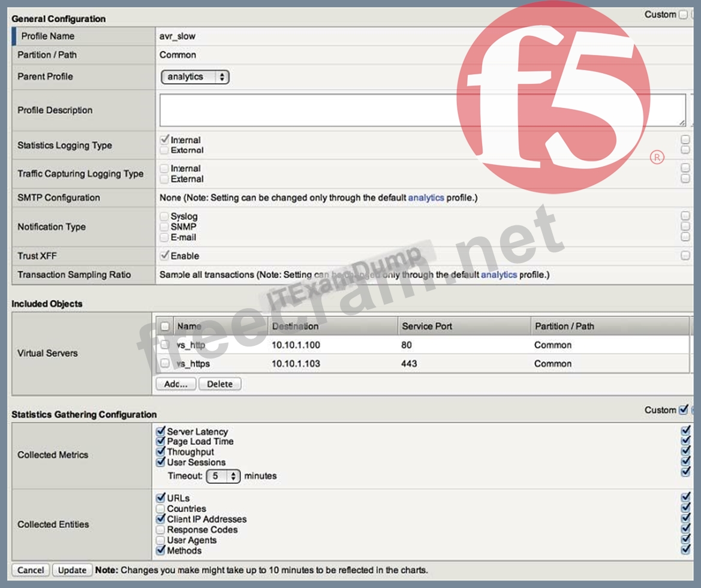Enable Internal Traffic Capturing Logging Type
The image size is (701, 588).
click(164, 168)
